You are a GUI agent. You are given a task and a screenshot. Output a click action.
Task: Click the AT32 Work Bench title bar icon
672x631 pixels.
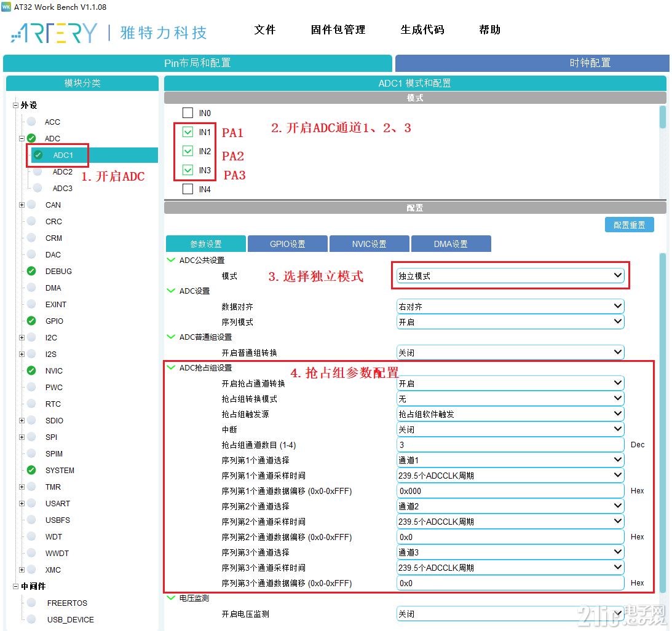6,7
